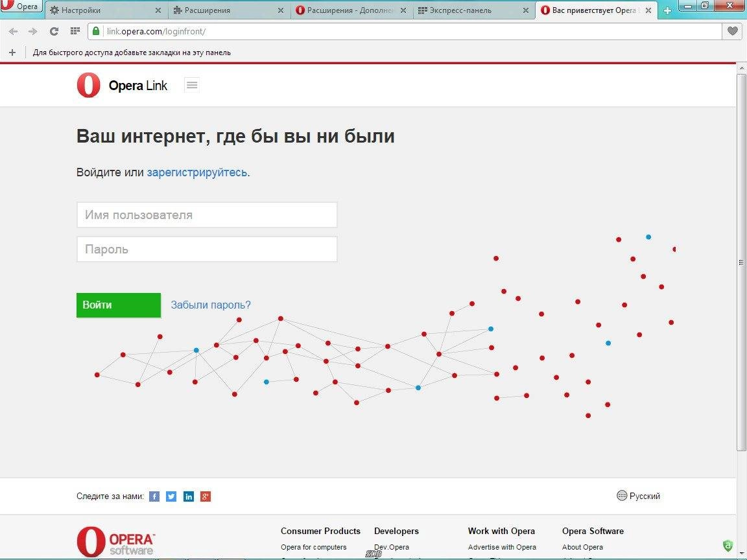Switch to the Экспресс-панель tab

pyautogui.click(x=473, y=10)
